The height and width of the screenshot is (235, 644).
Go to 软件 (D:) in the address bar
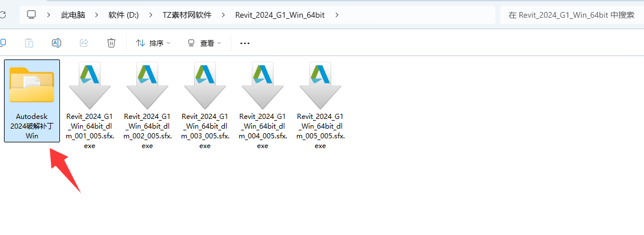click(124, 15)
